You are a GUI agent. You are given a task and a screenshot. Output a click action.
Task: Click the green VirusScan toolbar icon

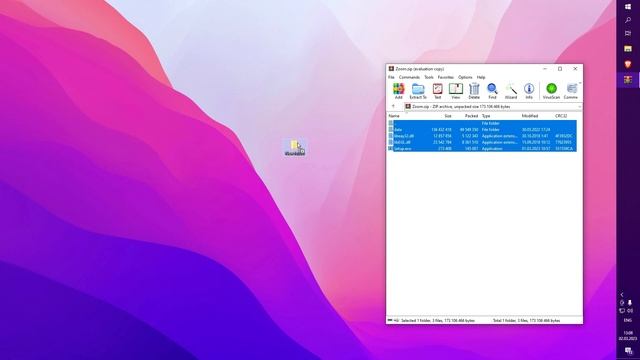pyautogui.click(x=551, y=91)
